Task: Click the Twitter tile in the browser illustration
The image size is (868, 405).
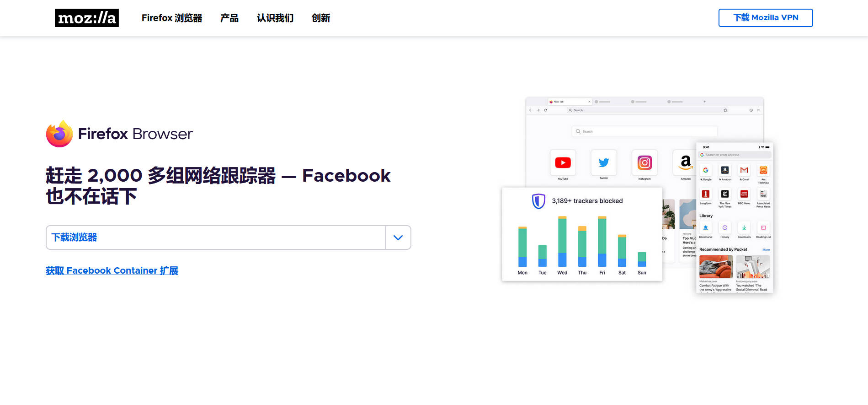Action: 604,162
